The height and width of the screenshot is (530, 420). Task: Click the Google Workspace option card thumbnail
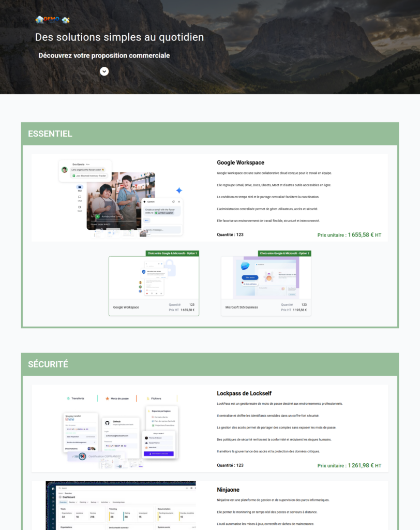[x=154, y=278]
